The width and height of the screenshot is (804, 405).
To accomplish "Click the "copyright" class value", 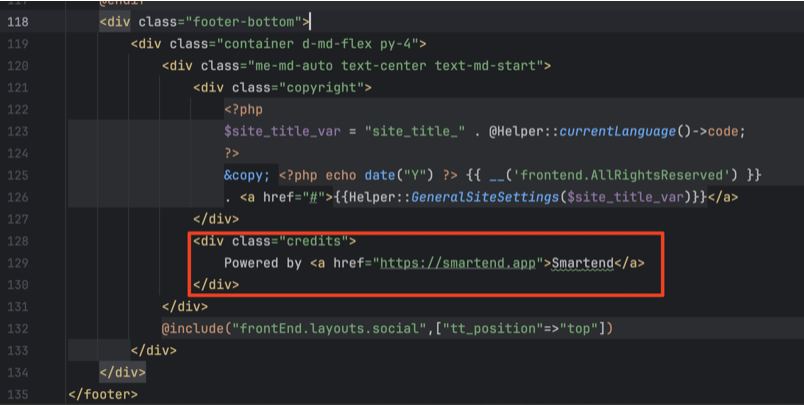I will pyautogui.click(x=321, y=88).
